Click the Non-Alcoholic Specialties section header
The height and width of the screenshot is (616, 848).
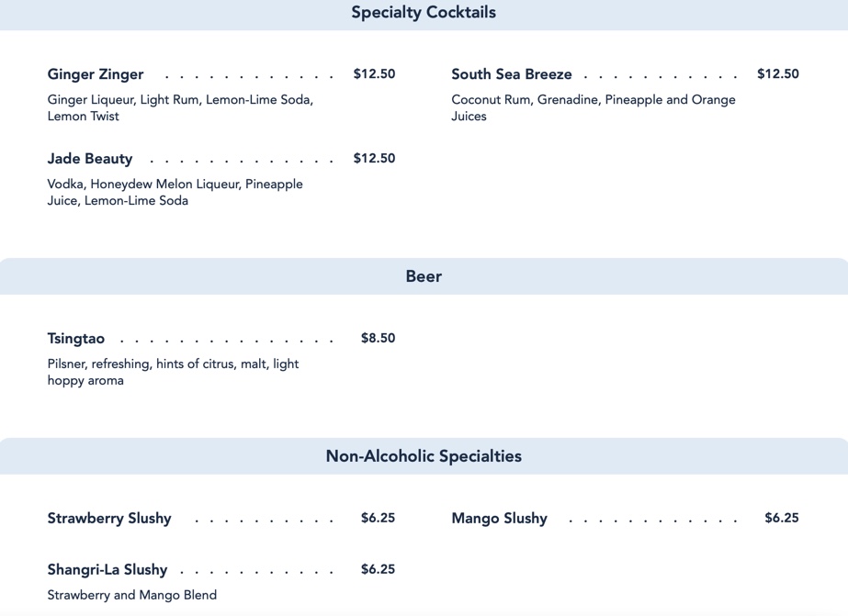tap(424, 456)
